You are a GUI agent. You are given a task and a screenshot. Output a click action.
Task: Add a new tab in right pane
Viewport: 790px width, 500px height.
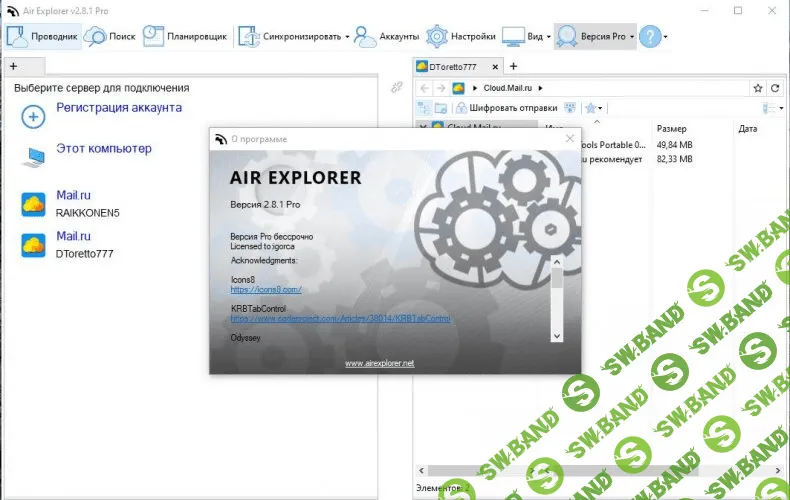[x=513, y=66]
